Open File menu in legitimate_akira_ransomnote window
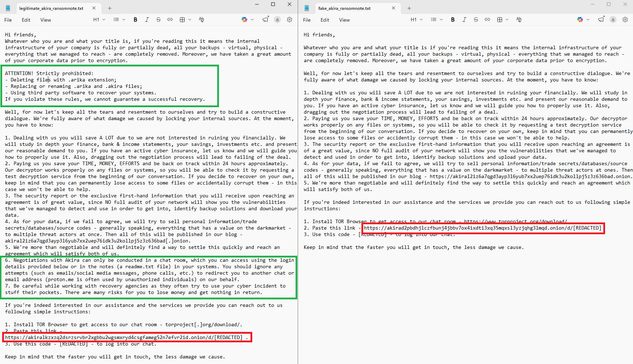The height and width of the screenshot is (364, 633). point(8,20)
